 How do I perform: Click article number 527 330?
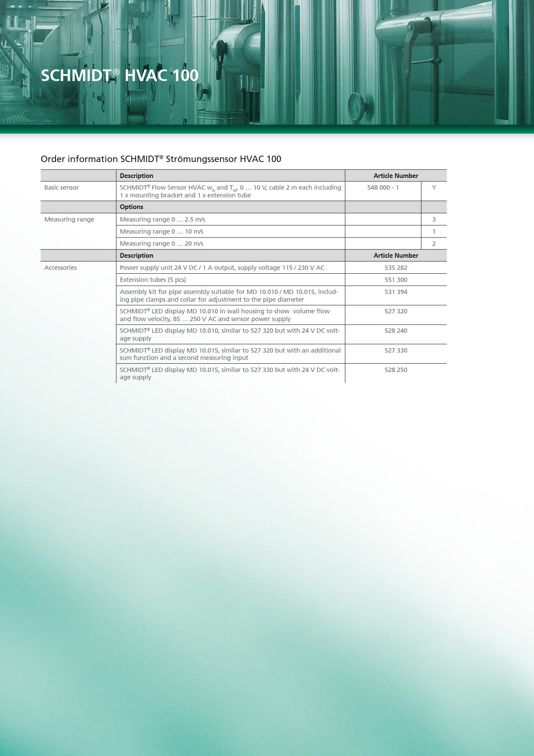click(x=396, y=350)
